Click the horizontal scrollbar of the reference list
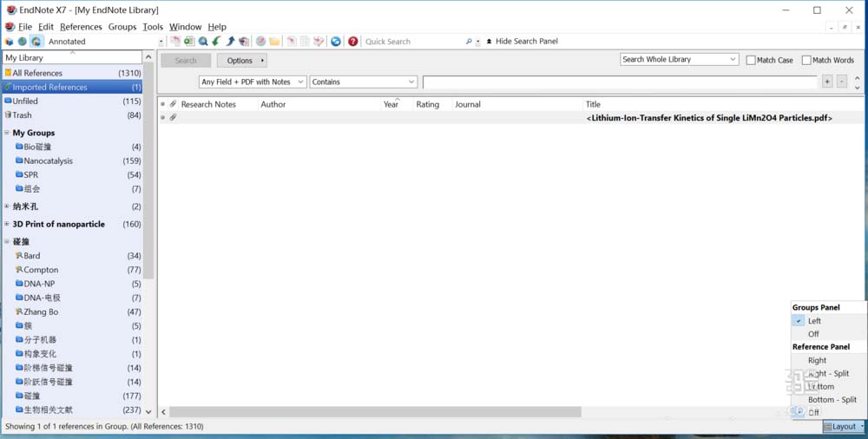The image size is (868, 439). tap(375, 412)
